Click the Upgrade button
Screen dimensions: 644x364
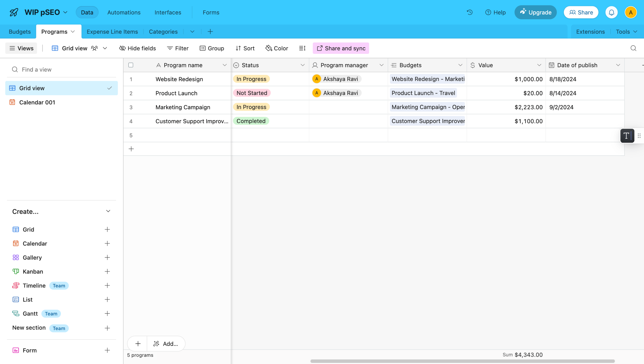pos(536,12)
